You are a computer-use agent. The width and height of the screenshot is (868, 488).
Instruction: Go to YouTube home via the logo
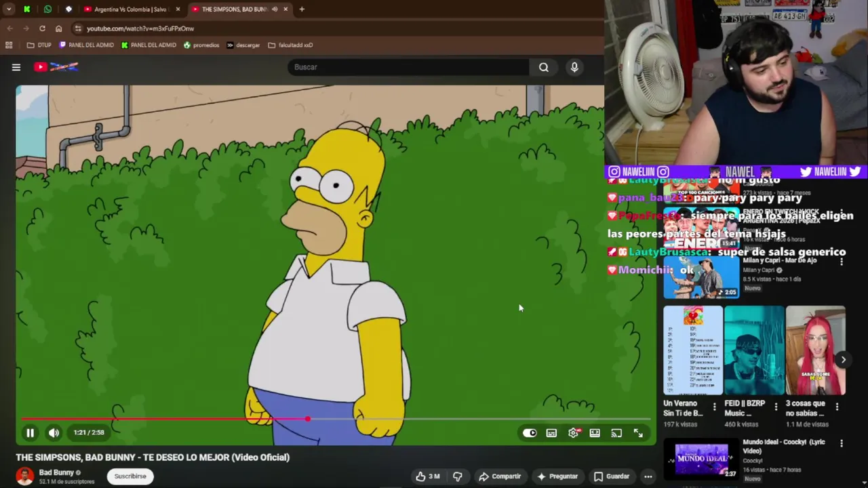point(56,66)
